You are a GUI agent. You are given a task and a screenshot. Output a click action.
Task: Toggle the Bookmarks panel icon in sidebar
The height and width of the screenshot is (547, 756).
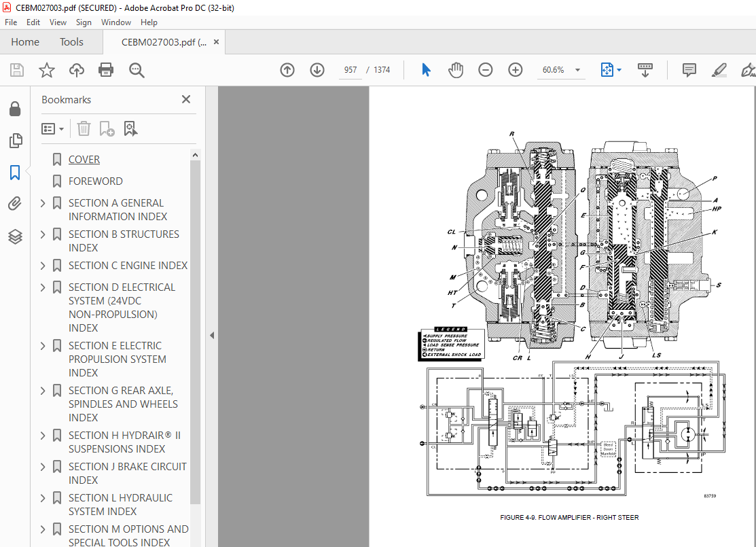point(15,172)
